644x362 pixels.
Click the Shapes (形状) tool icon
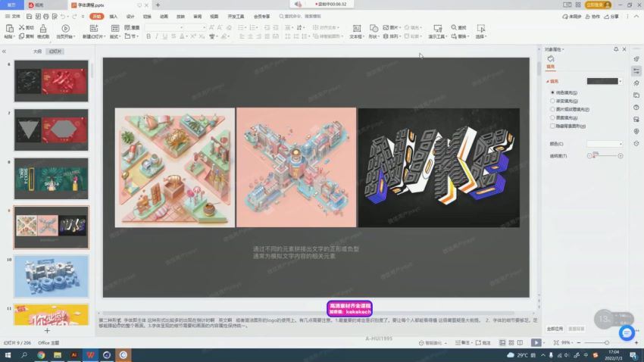pos(375,28)
